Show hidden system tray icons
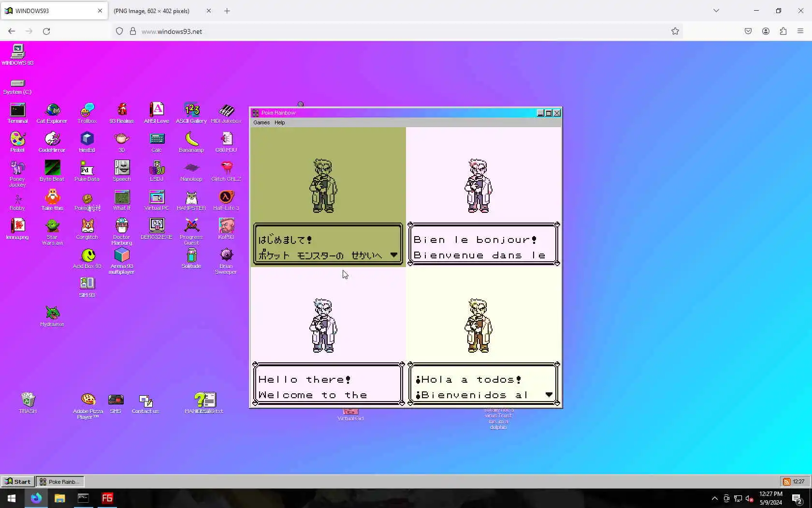The width and height of the screenshot is (812, 508). 715,498
